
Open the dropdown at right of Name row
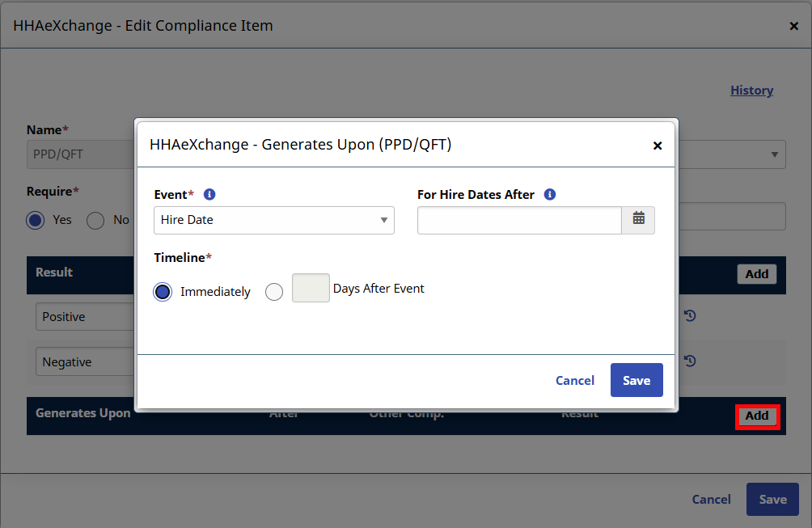click(773, 154)
